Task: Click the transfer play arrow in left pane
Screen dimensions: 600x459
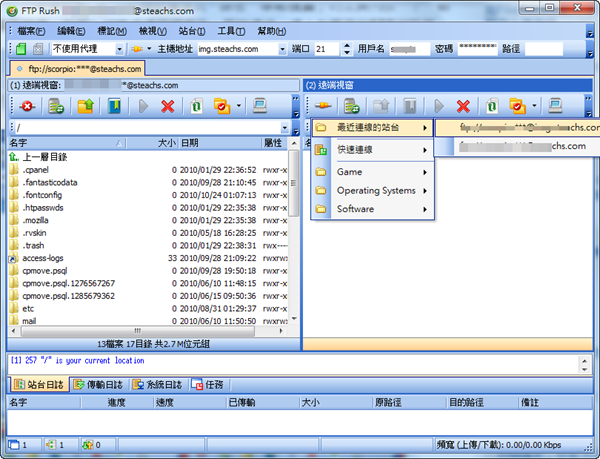Action: pyautogui.click(x=143, y=106)
